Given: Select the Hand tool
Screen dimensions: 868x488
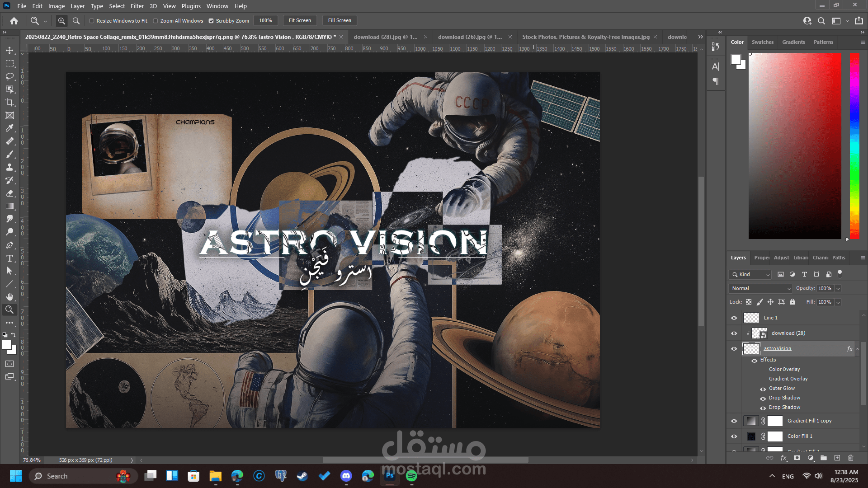Looking at the screenshot, I should [x=9, y=297].
